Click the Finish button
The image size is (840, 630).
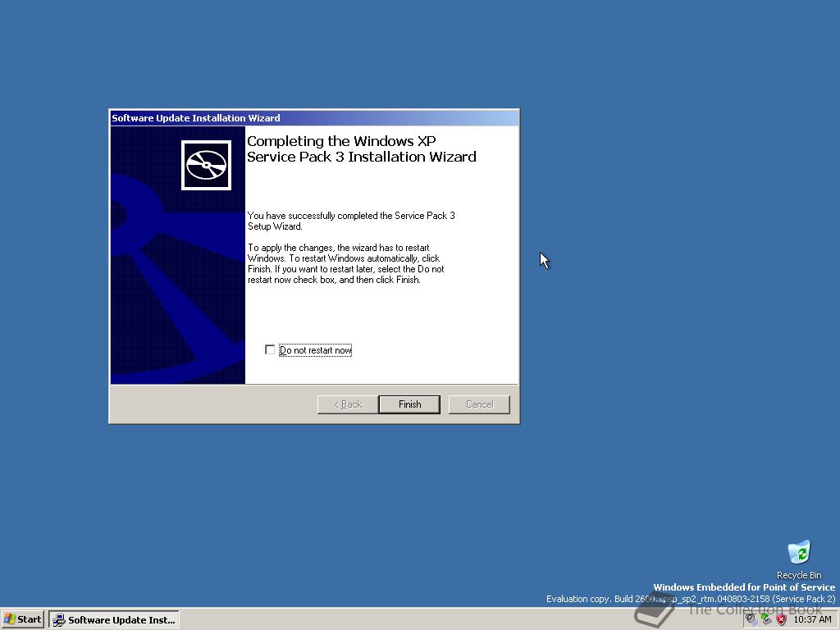[x=409, y=404]
